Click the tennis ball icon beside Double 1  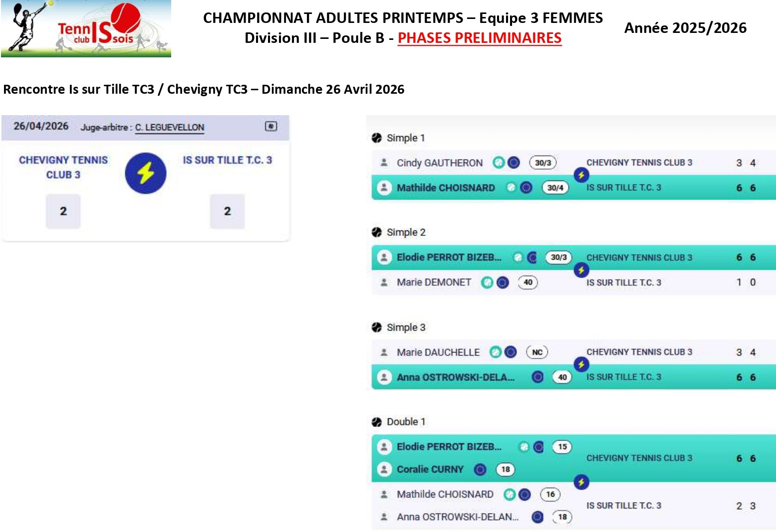pos(377,422)
